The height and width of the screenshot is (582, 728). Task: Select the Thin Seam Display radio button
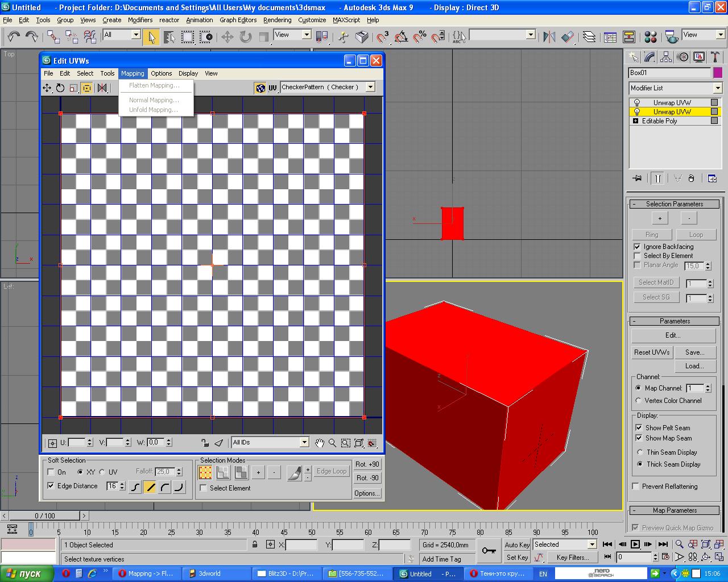(639, 452)
